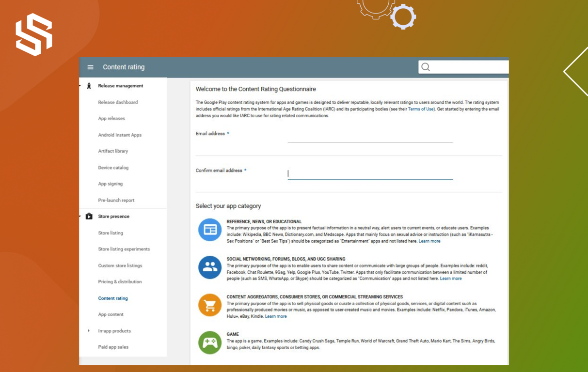Screen dimensions: 588x372
Task: Select Content rating in sidebar
Action: point(113,298)
